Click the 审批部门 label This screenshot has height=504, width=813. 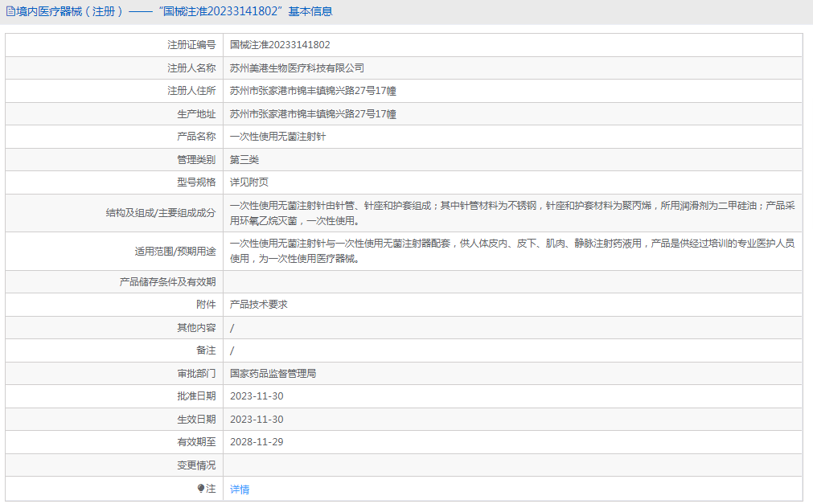click(196, 374)
